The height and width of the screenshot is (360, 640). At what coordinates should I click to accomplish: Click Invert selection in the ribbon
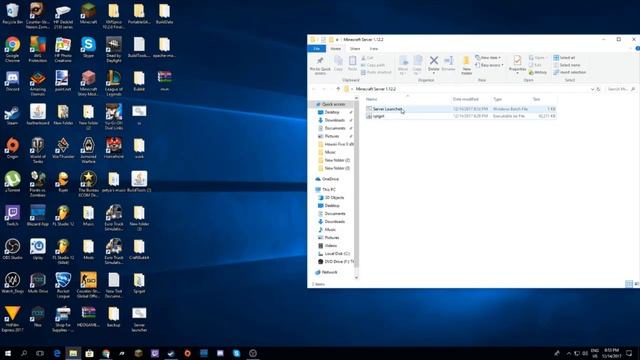pyautogui.click(x=570, y=72)
